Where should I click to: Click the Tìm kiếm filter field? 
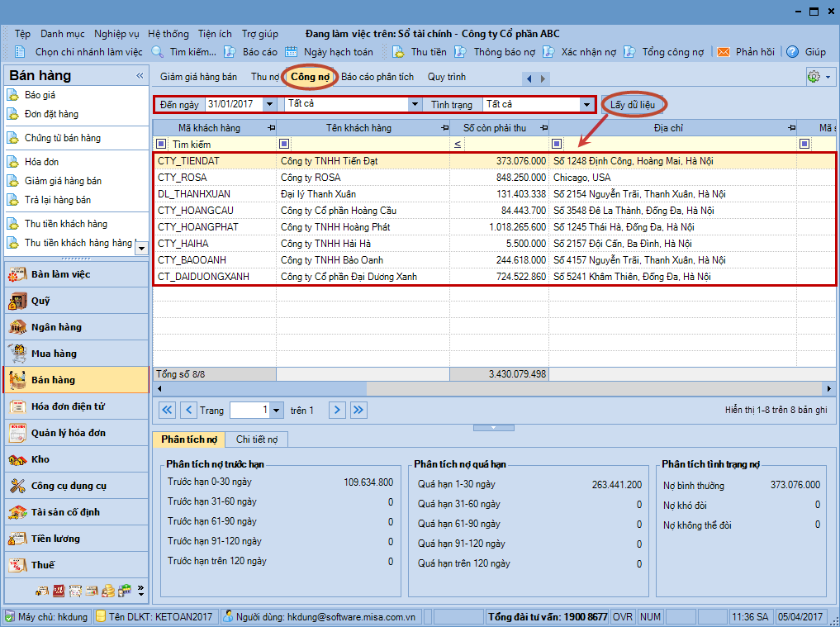pyautogui.click(x=222, y=145)
